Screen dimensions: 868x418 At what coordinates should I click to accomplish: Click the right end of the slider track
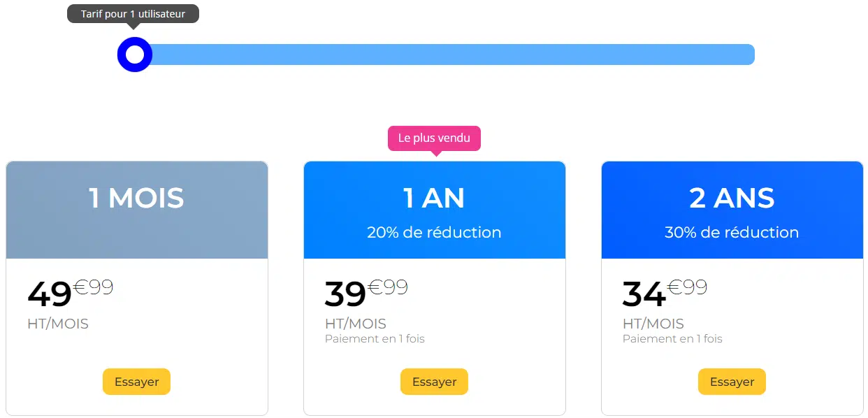[x=748, y=55]
